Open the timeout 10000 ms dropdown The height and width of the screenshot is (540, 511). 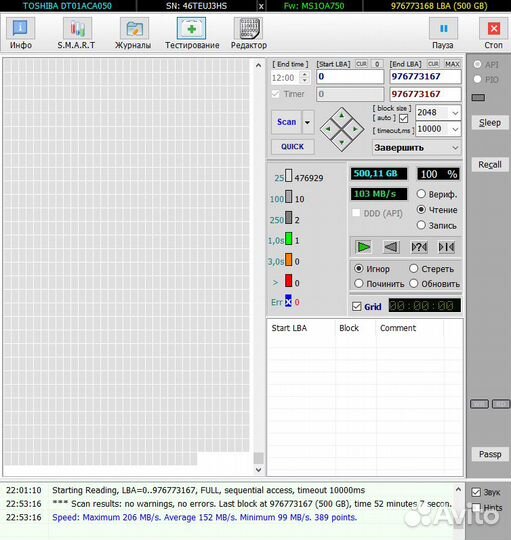click(x=455, y=129)
